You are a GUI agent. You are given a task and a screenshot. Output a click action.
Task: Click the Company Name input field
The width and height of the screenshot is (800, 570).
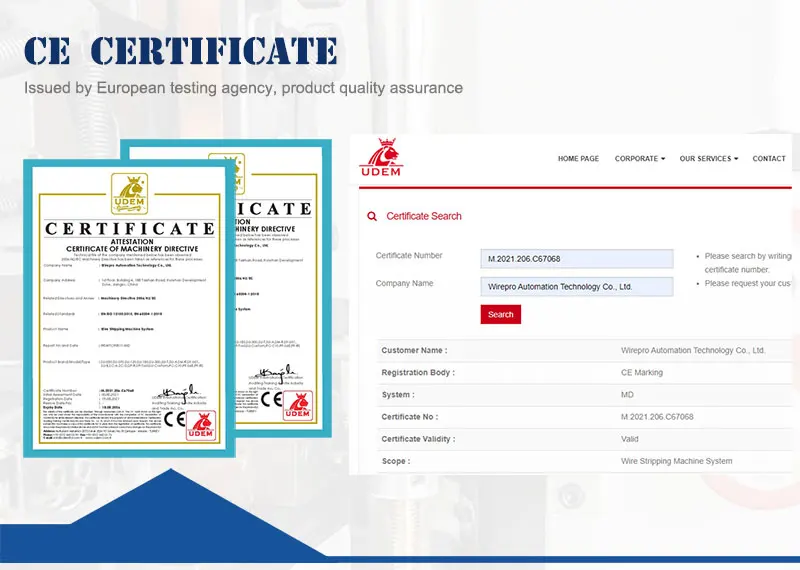click(577, 286)
